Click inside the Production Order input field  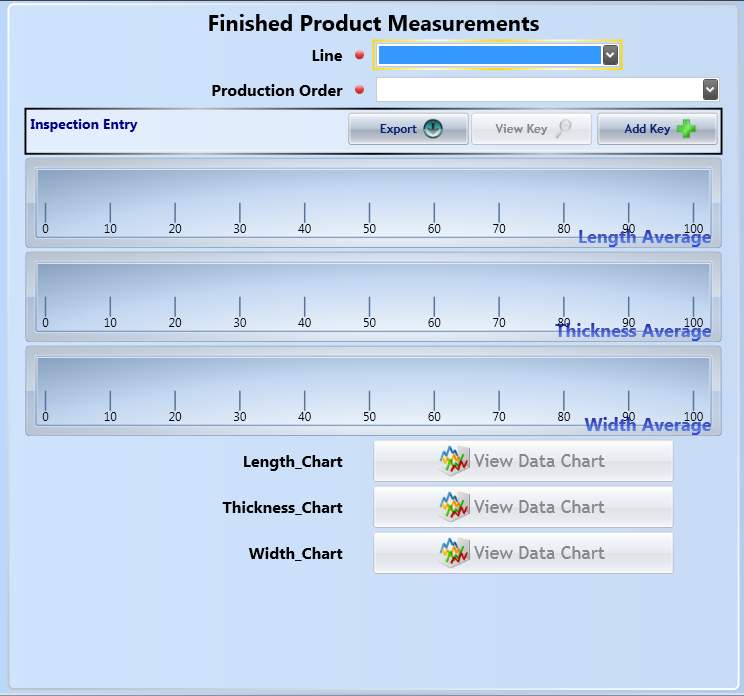tap(538, 90)
